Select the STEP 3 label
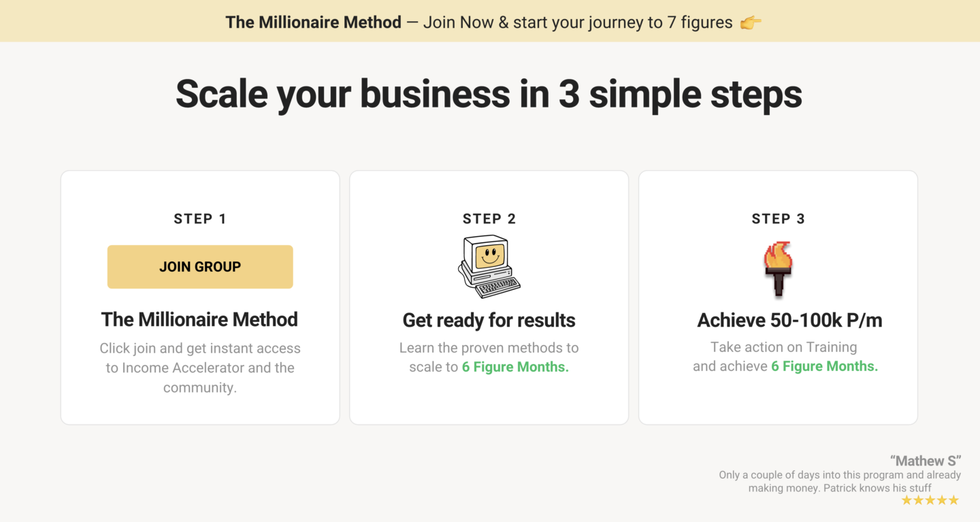 (778, 218)
